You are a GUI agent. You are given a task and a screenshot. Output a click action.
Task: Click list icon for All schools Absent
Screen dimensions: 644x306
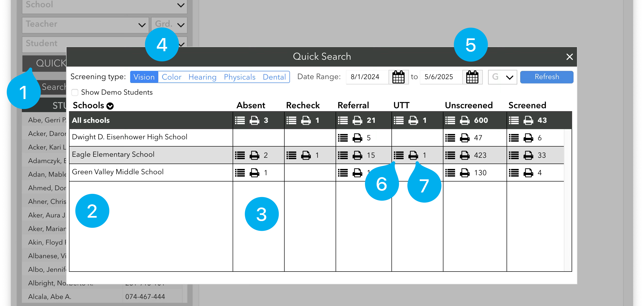pos(240,120)
